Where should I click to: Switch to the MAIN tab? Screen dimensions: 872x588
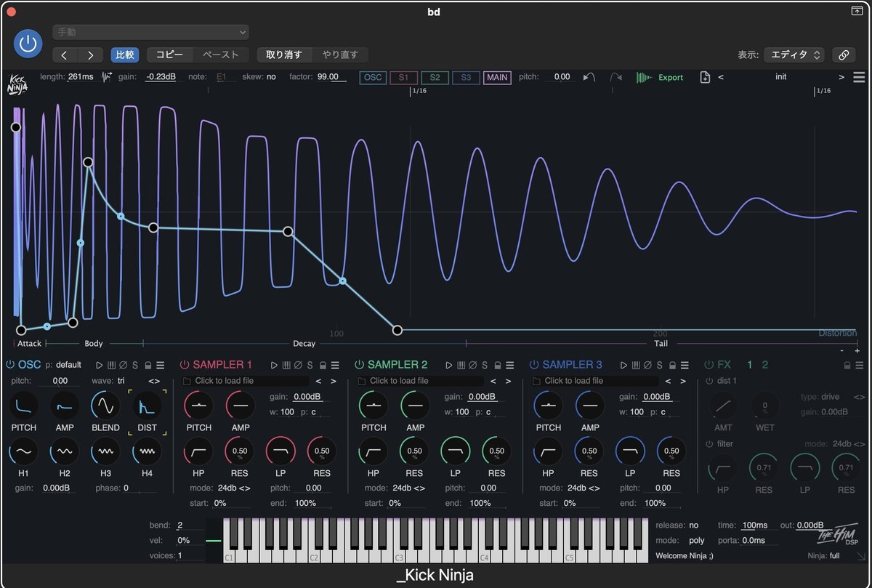click(x=497, y=77)
